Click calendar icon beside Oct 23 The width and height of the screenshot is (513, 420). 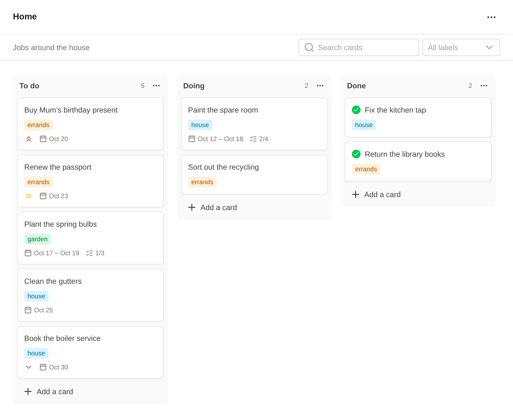[43, 196]
